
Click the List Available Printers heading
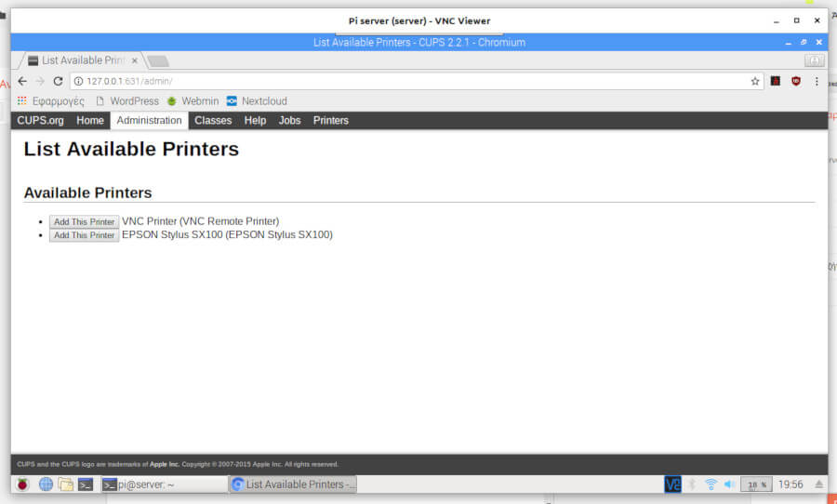coord(131,149)
